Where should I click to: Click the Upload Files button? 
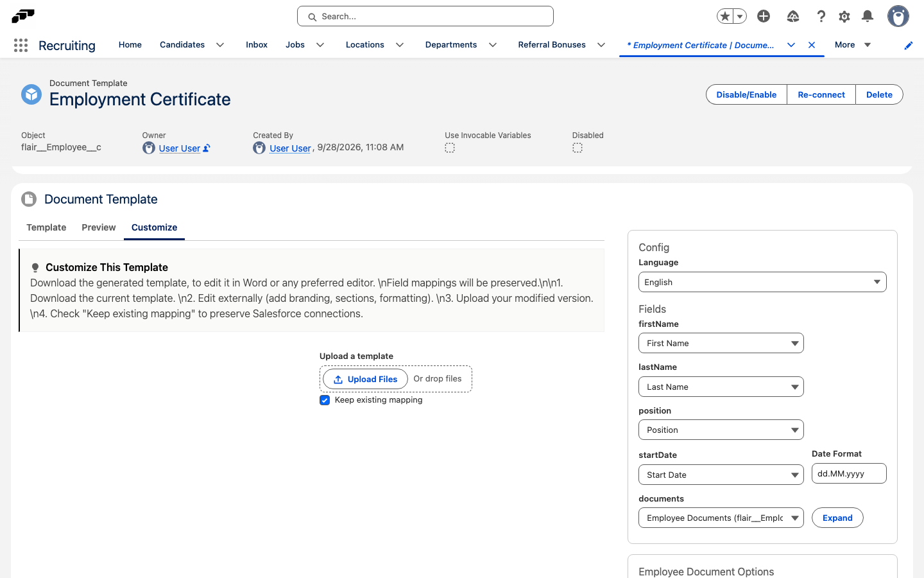(365, 379)
